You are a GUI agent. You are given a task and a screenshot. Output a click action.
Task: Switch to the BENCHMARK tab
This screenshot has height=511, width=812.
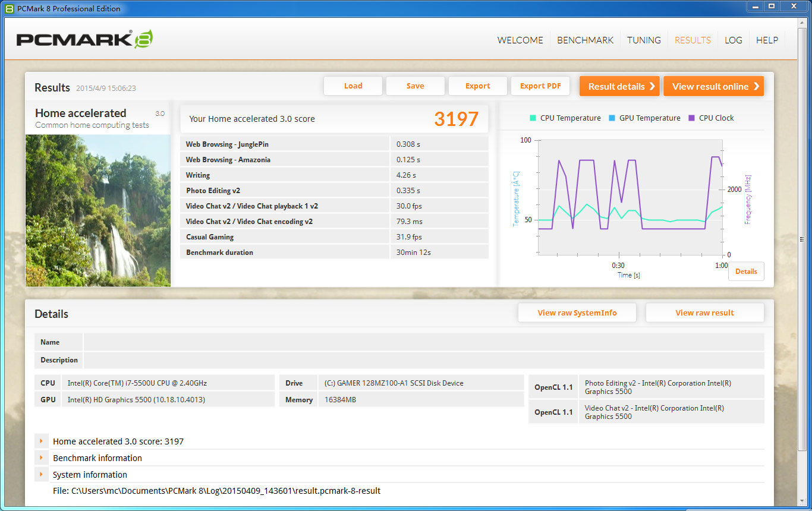[x=585, y=40]
